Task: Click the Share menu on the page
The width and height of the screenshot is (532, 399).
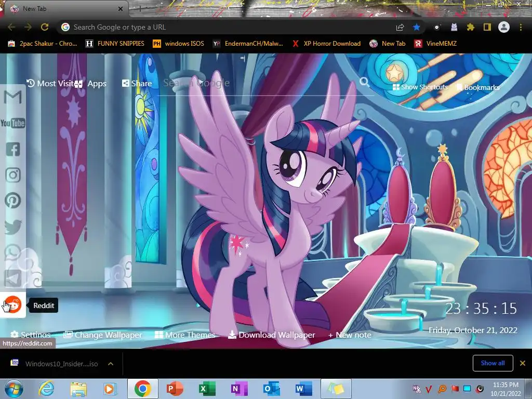Action: [x=137, y=84]
